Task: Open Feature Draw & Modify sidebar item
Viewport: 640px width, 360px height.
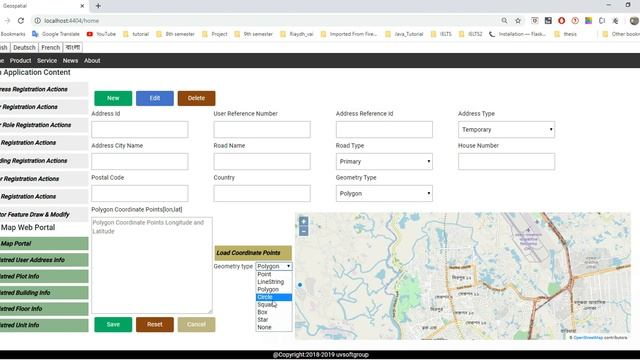Action: tap(44, 214)
